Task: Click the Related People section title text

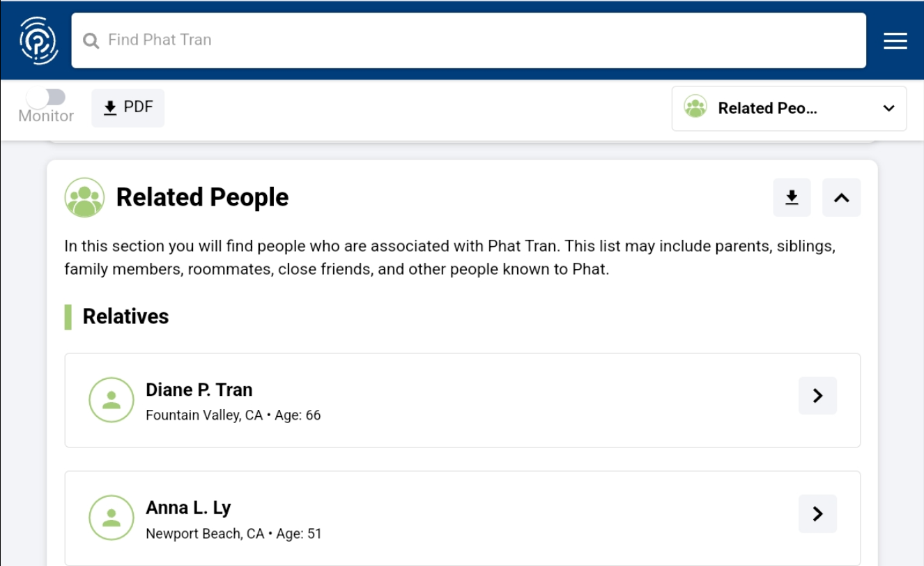Action: (202, 197)
